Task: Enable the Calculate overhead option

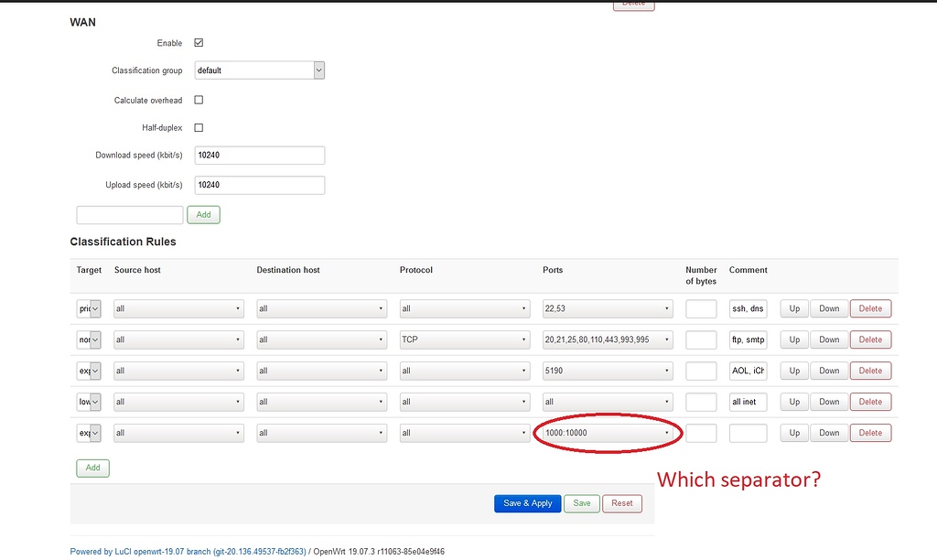Action: click(x=199, y=100)
